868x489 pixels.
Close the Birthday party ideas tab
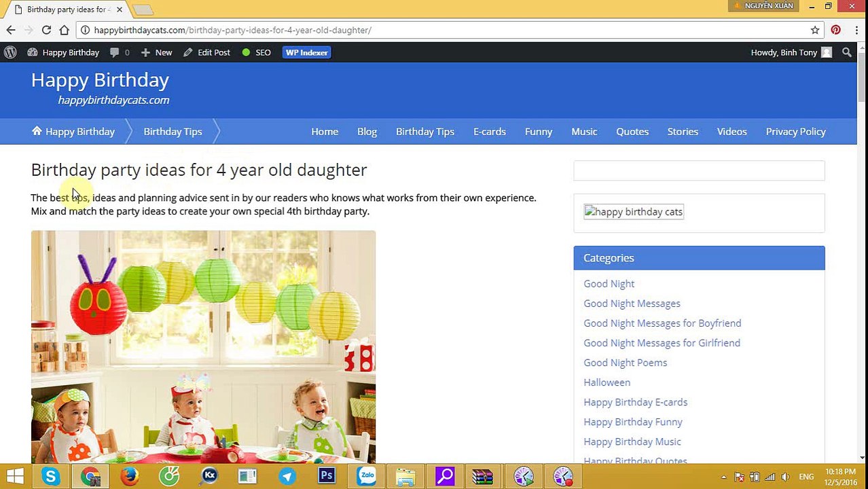pyautogui.click(x=120, y=10)
